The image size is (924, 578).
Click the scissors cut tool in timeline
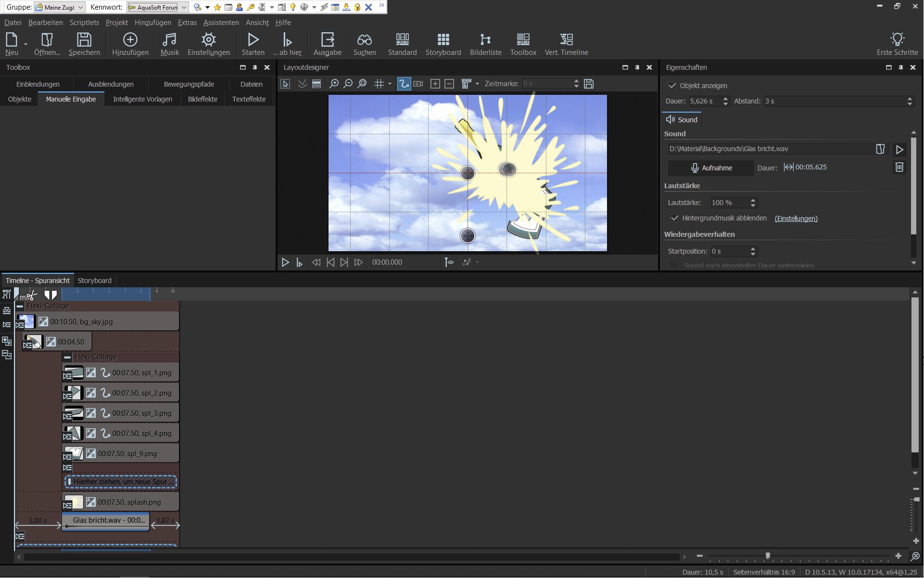(x=32, y=295)
